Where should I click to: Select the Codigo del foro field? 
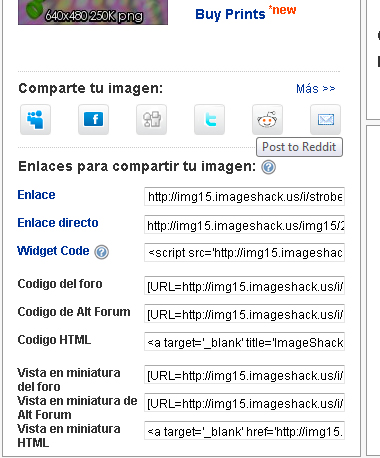[x=244, y=285]
